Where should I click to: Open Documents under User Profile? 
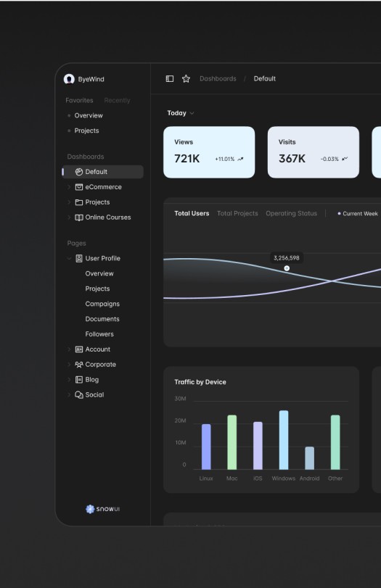pos(102,319)
